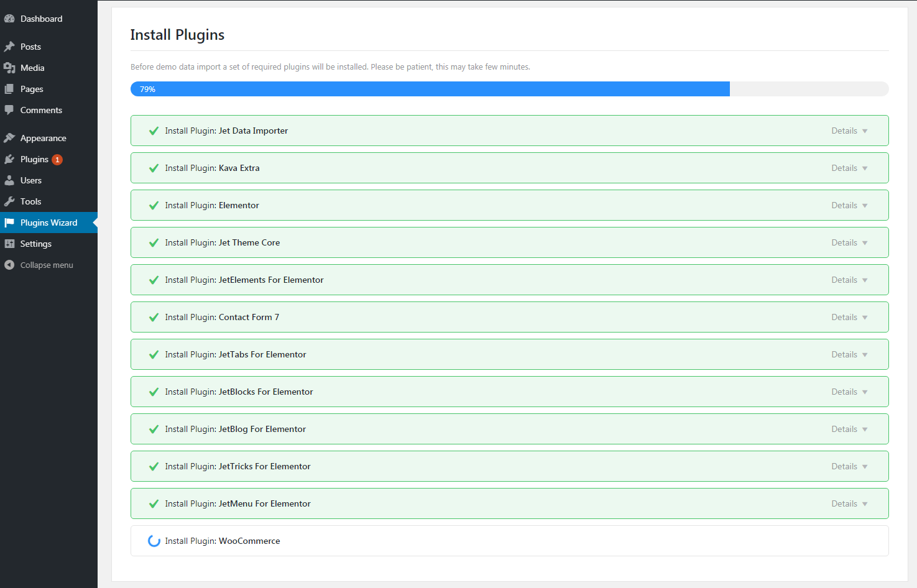917x588 pixels.
Task: Click the Users person icon
Action: [9, 180]
